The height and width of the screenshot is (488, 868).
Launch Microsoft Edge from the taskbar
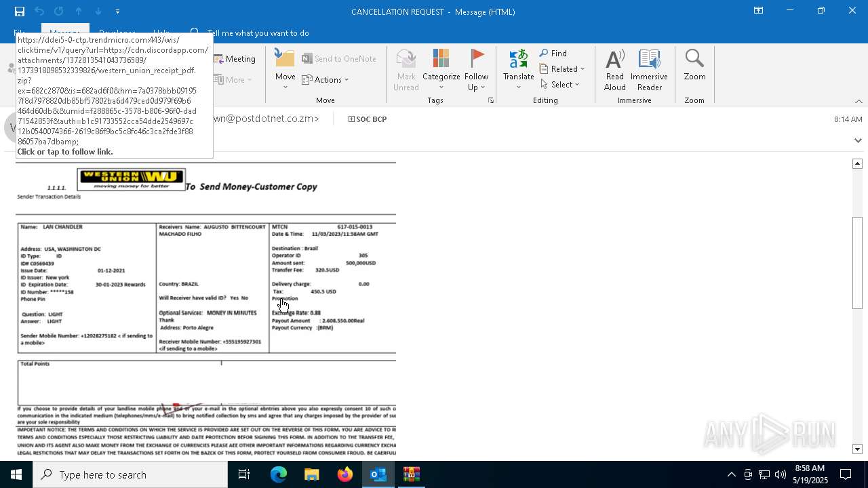[279, 474]
